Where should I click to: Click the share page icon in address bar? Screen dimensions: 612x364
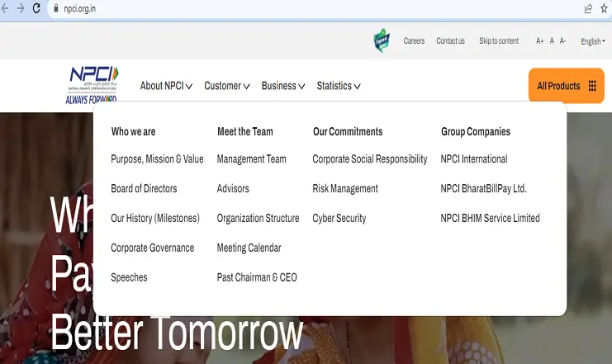[588, 8]
